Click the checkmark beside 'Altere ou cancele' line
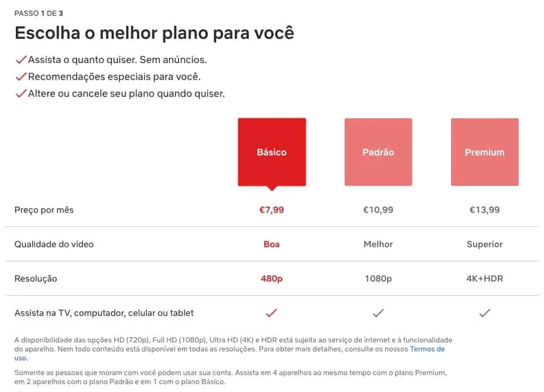 [x=21, y=92]
